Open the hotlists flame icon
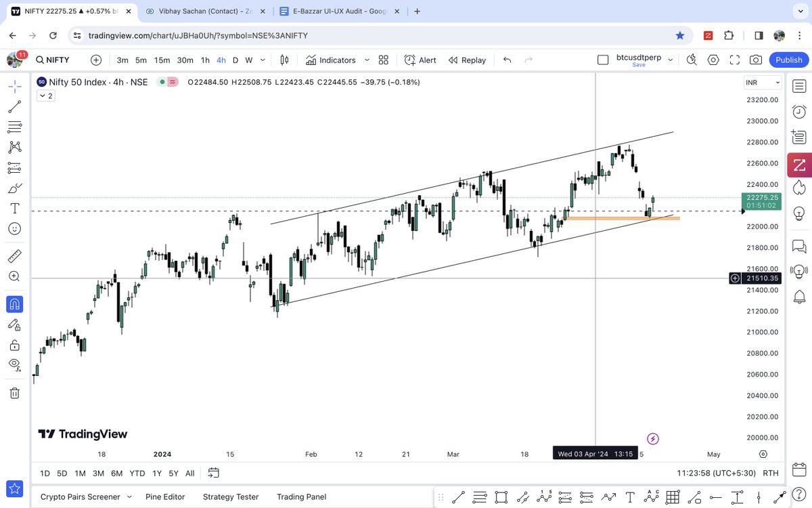812x508 pixels. click(x=799, y=187)
